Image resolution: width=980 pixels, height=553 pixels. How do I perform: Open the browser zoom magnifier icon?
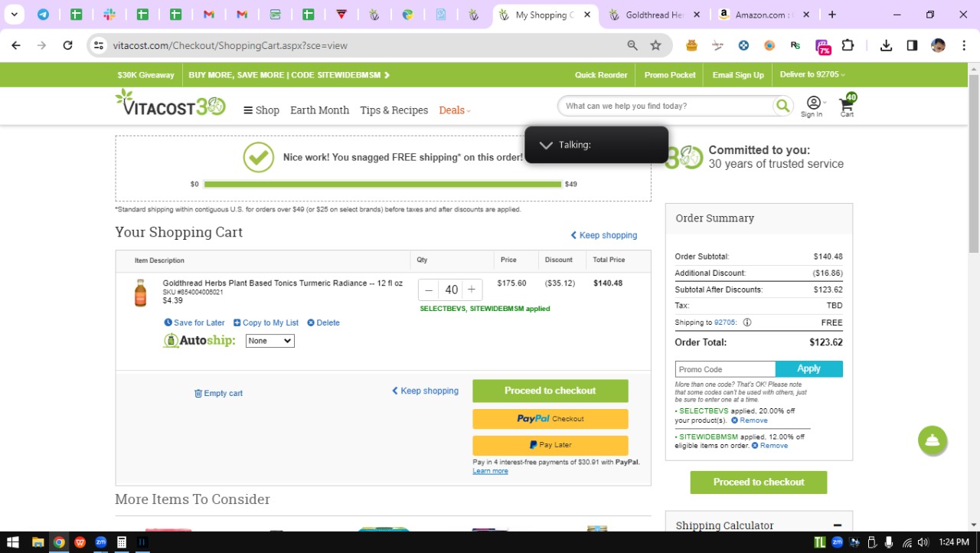(632, 45)
